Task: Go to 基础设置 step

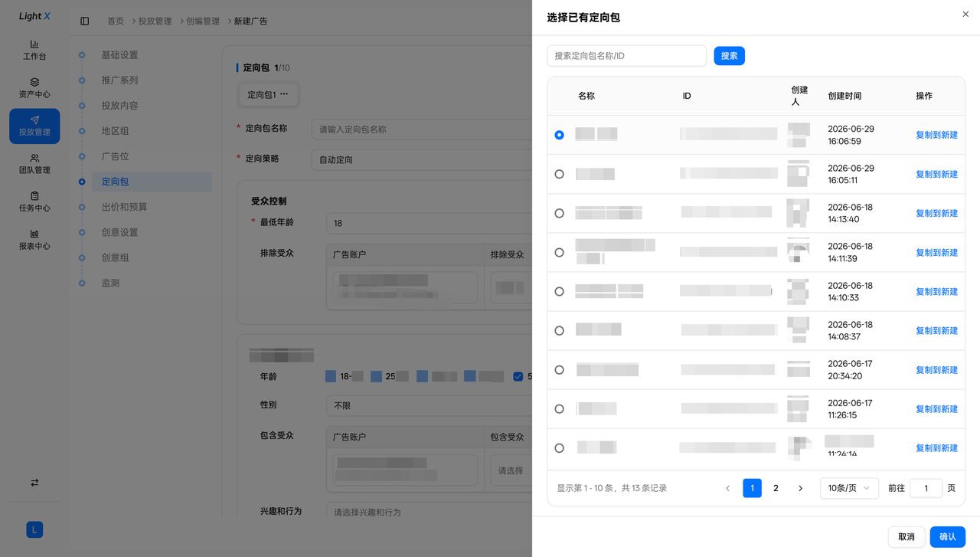Action: 119,55
